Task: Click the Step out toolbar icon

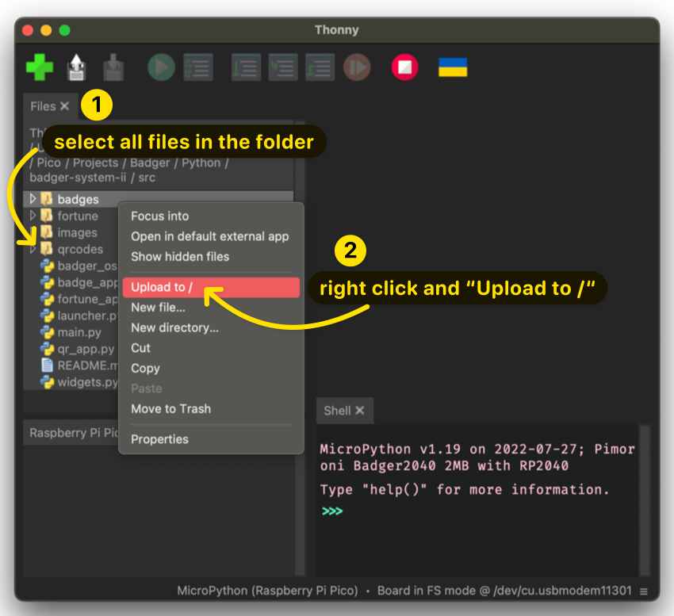Action: pos(320,67)
